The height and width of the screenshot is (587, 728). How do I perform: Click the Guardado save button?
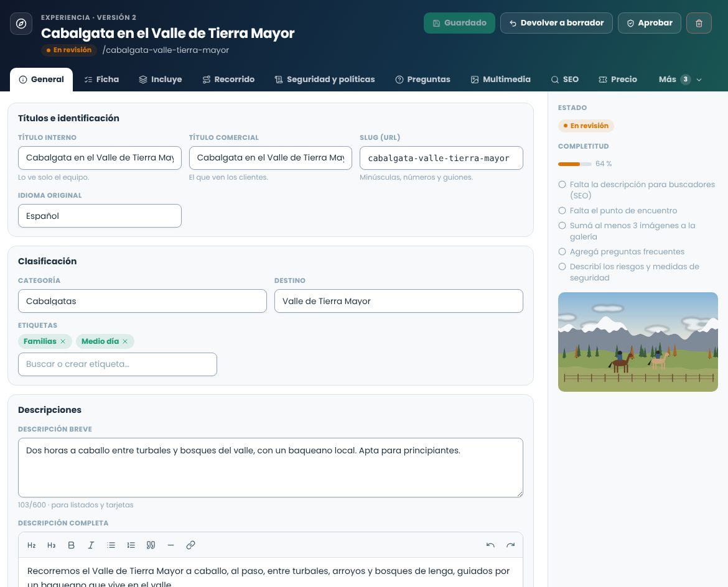[460, 23]
